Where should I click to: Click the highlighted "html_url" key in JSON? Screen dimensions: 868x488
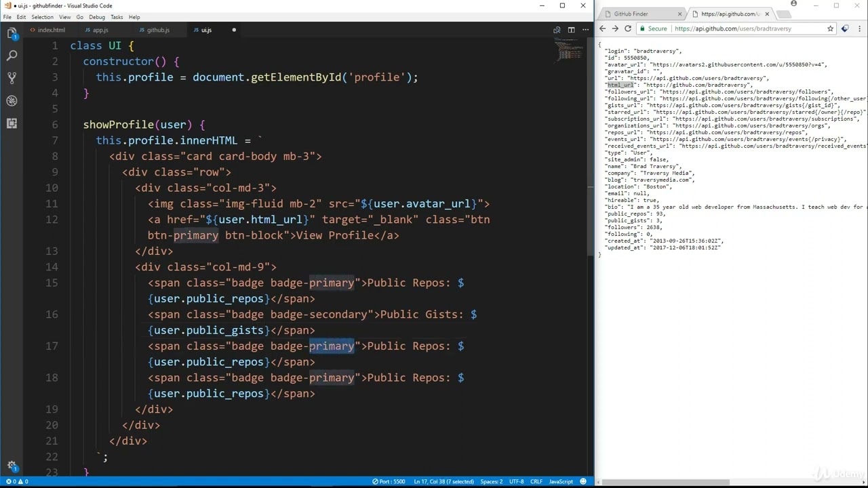coord(620,85)
